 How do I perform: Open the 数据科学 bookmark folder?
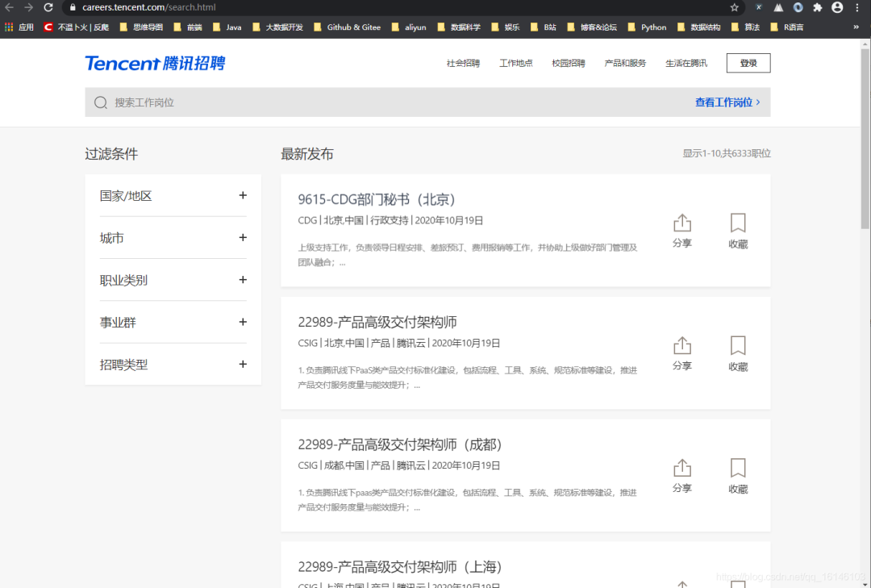[459, 27]
